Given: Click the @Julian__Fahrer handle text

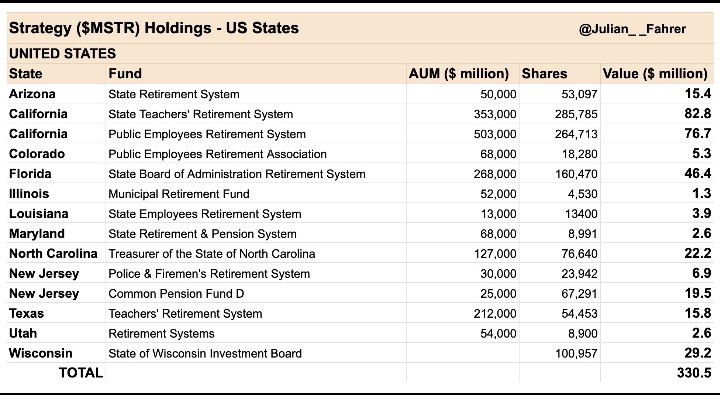Looking at the screenshot, I should tap(632, 29).
